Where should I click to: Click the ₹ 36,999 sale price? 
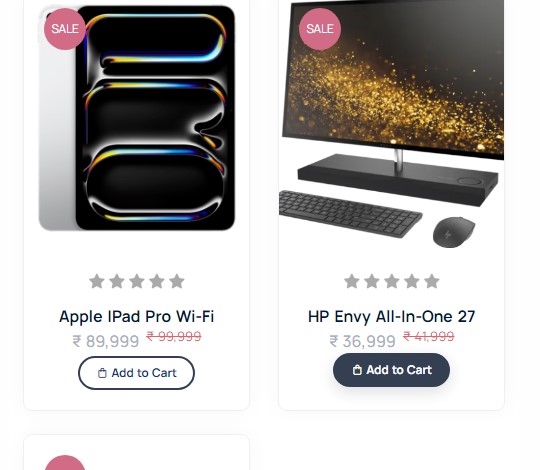coord(362,342)
